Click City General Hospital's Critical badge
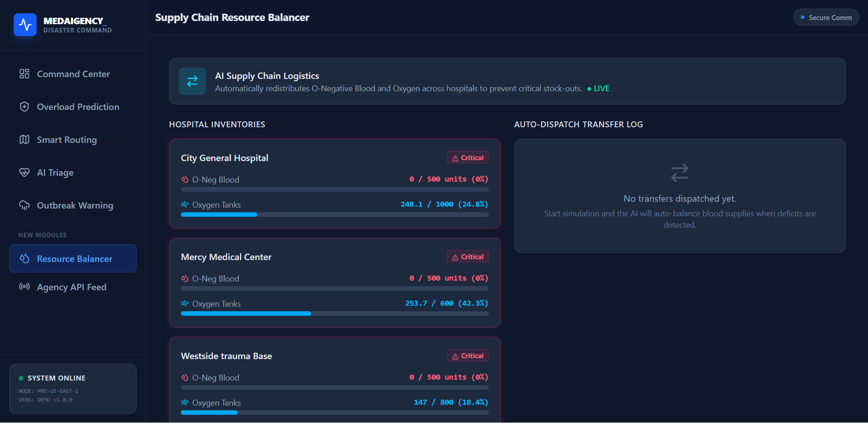868x423 pixels. [468, 157]
